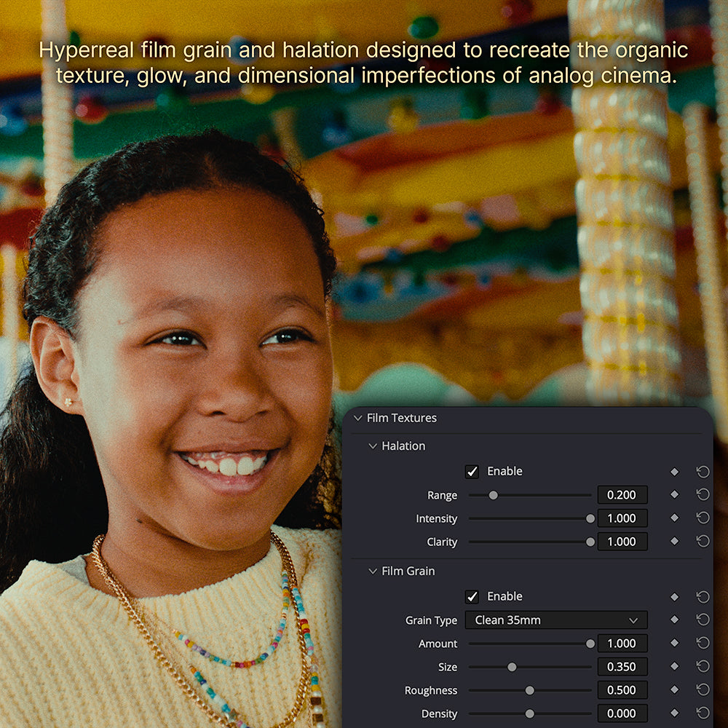Click the Grain Type label text

[x=431, y=621]
